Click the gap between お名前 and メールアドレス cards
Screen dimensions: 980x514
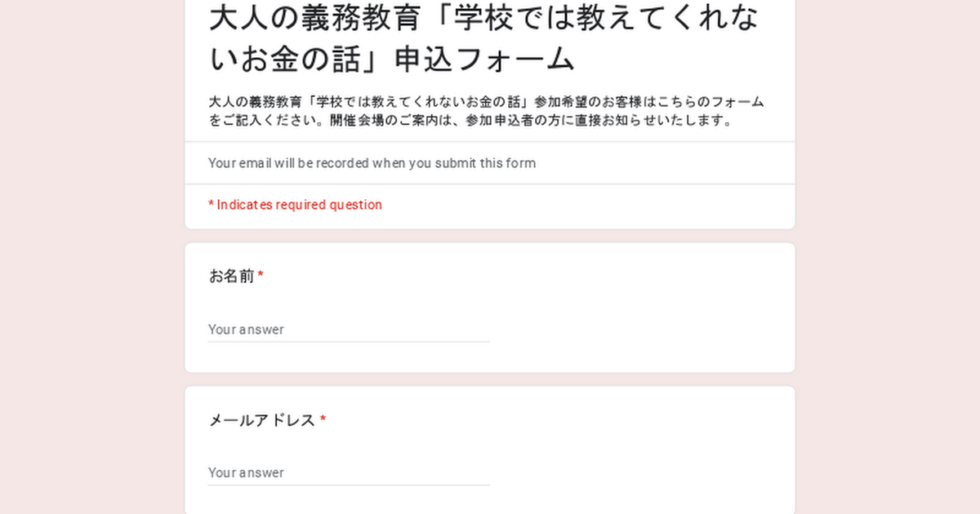point(490,379)
